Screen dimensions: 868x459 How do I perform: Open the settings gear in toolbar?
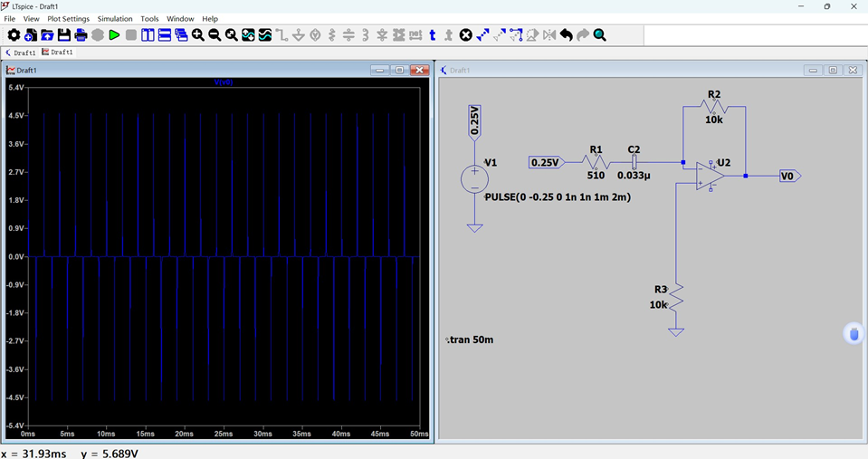[14, 35]
